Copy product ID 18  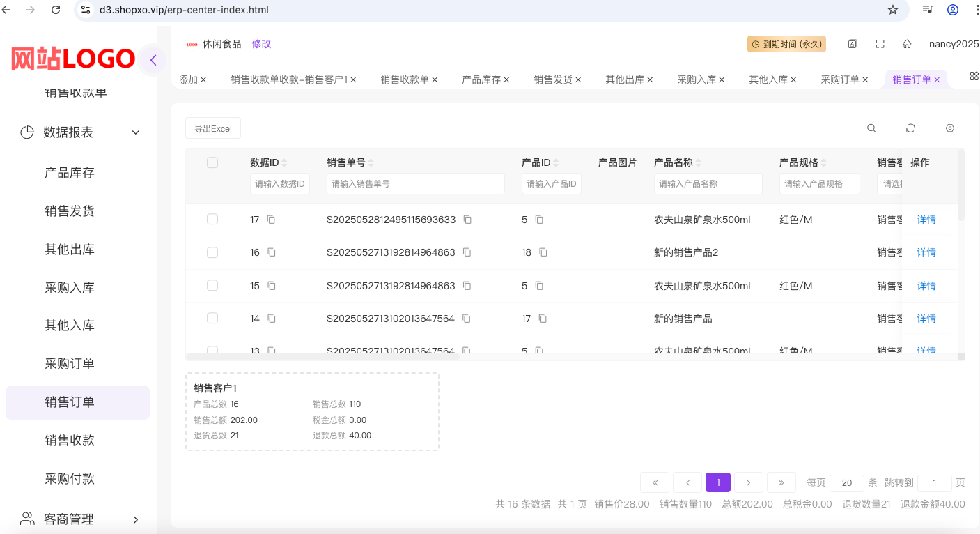tap(543, 252)
